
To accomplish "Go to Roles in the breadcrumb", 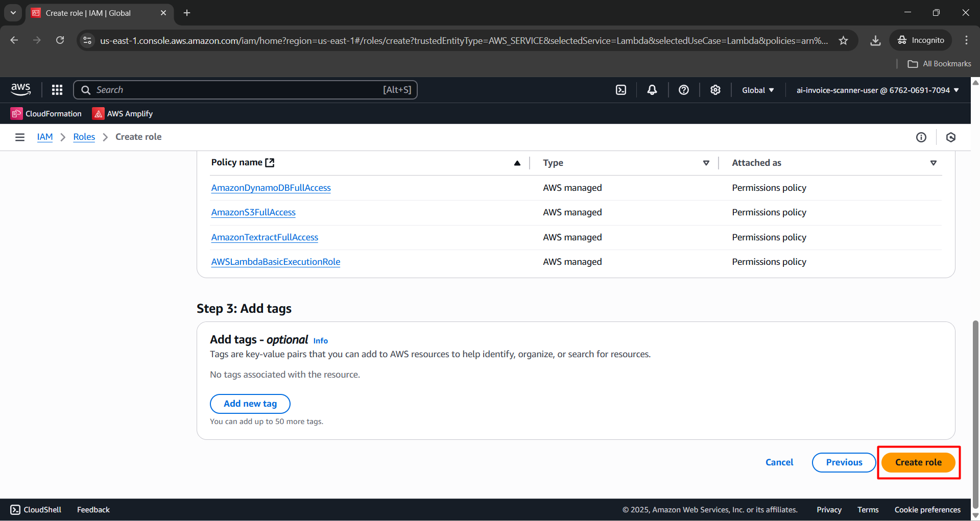I will tap(84, 137).
